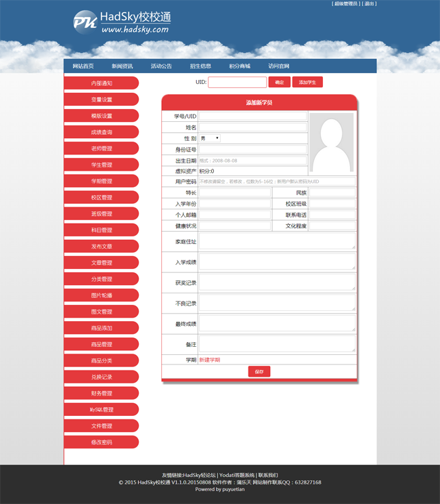The height and width of the screenshot is (504, 440).
Task: Open 商品分类 in the sidebar
Action: click(x=102, y=360)
